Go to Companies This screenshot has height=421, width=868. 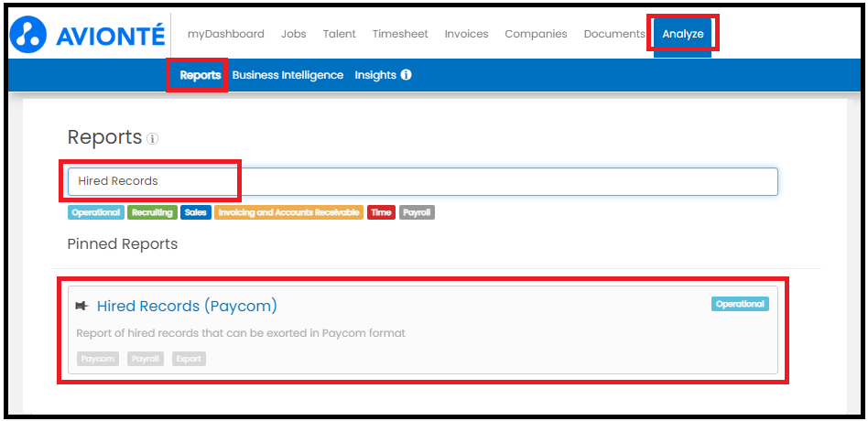[536, 34]
